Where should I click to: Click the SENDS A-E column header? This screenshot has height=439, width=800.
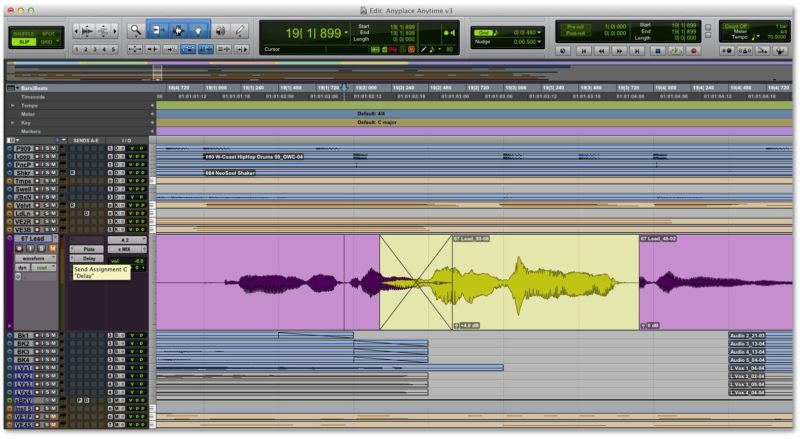[x=87, y=139]
